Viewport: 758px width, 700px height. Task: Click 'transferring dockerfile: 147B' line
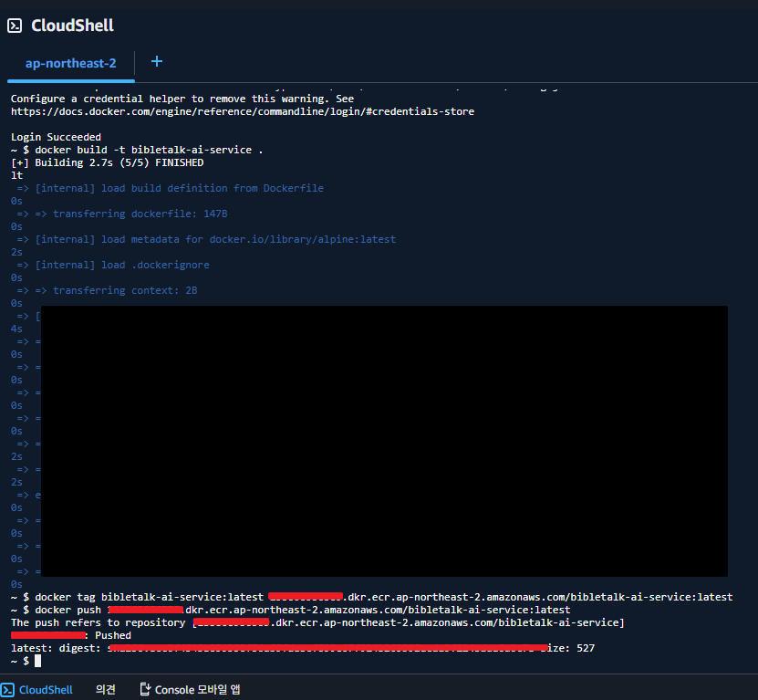tap(122, 214)
